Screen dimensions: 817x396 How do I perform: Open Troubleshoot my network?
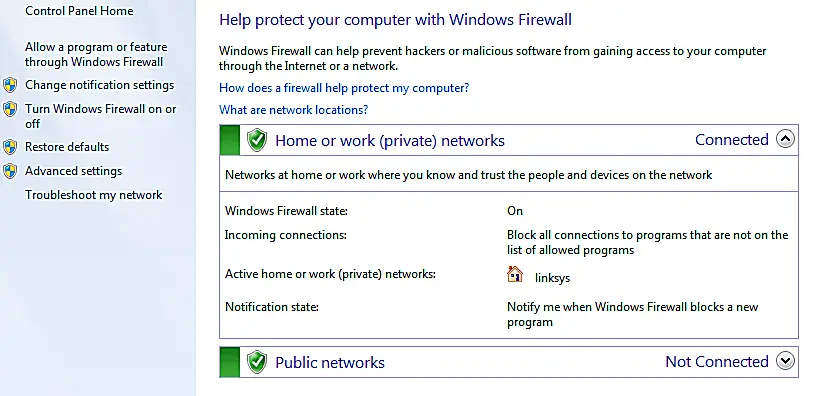pyautogui.click(x=94, y=195)
